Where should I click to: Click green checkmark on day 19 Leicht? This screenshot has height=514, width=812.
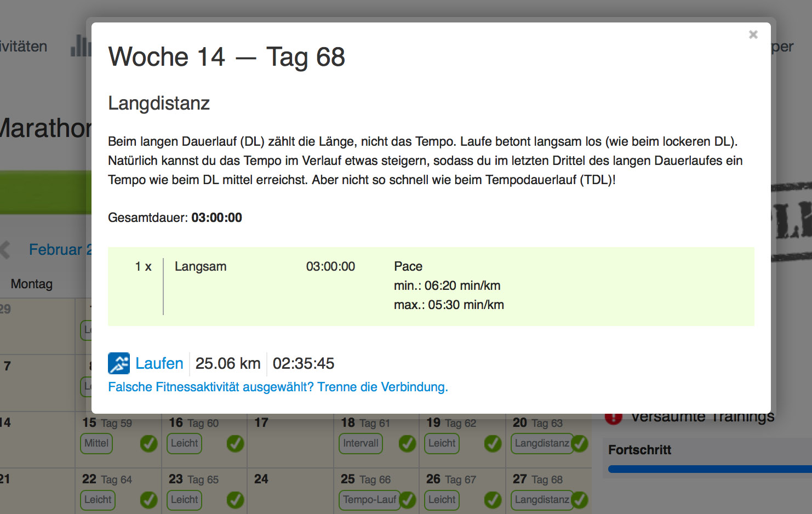493,443
